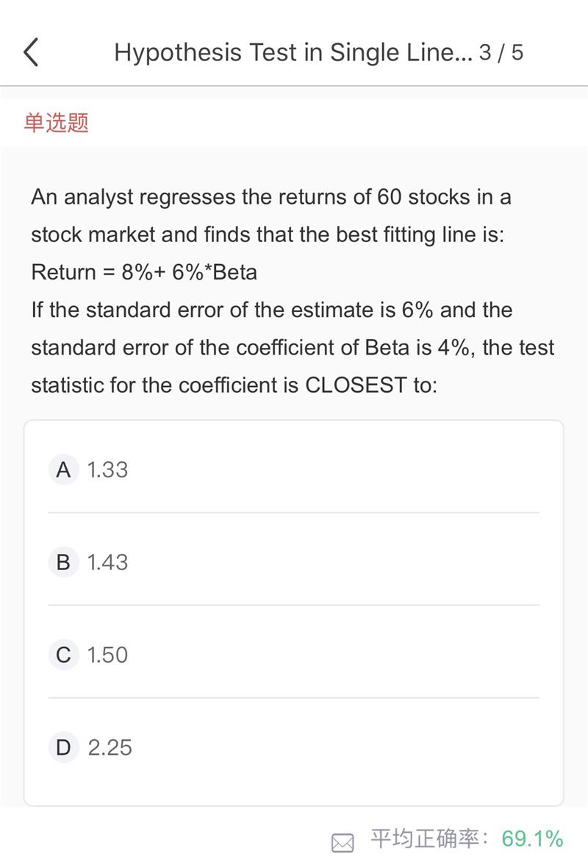Open the envelope feedback icon
Screen dimensions: 588x868
pos(343,843)
